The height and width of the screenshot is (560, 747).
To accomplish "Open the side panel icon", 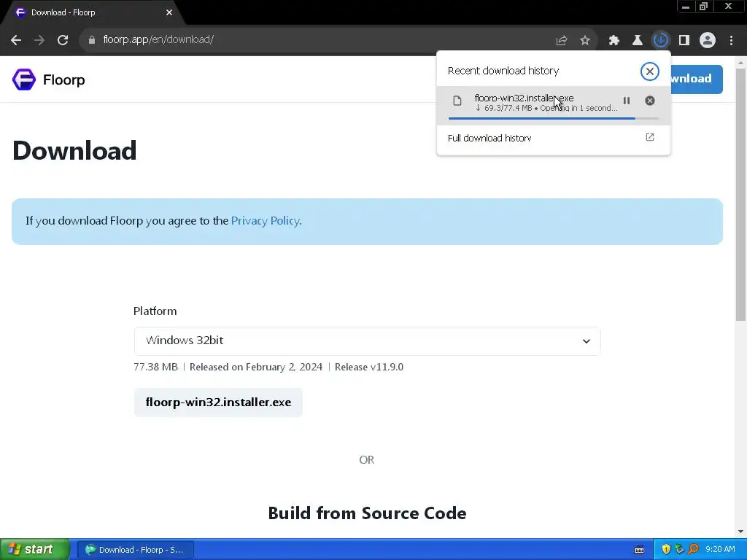I will point(684,41).
